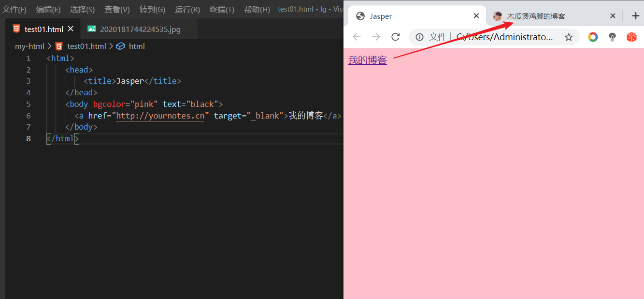The height and width of the screenshot is (299, 644).
Task: Expand the html symbol breadcrumb
Action: pyautogui.click(x=136, y=46)
